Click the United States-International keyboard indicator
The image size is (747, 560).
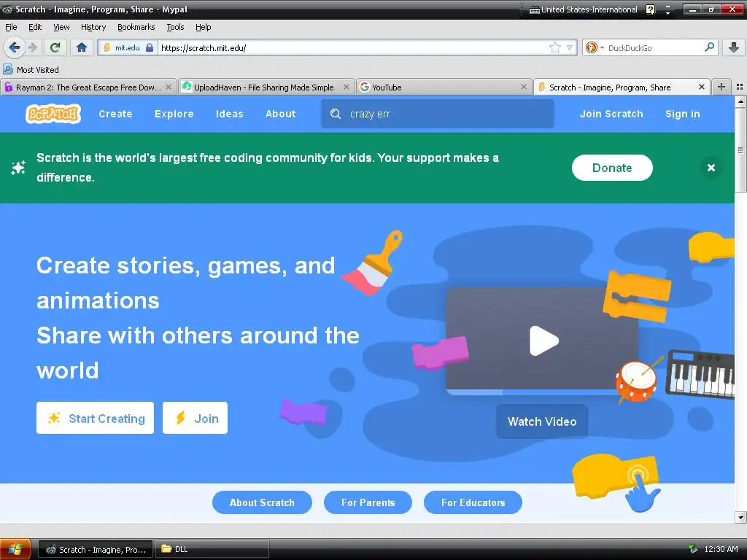(583, 9)
